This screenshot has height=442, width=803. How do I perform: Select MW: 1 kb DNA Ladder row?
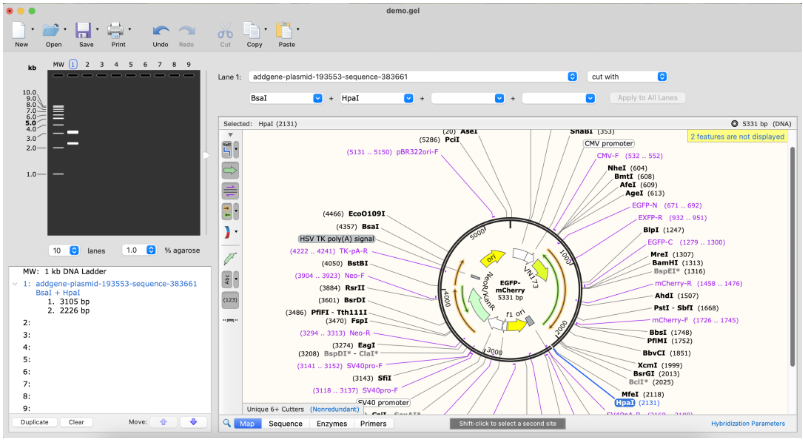pyautogui.click(x=65, y=271)
